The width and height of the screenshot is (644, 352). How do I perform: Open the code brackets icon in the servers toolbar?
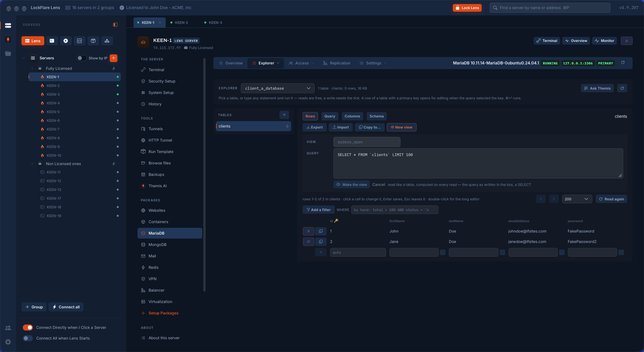tap(79, 41)
